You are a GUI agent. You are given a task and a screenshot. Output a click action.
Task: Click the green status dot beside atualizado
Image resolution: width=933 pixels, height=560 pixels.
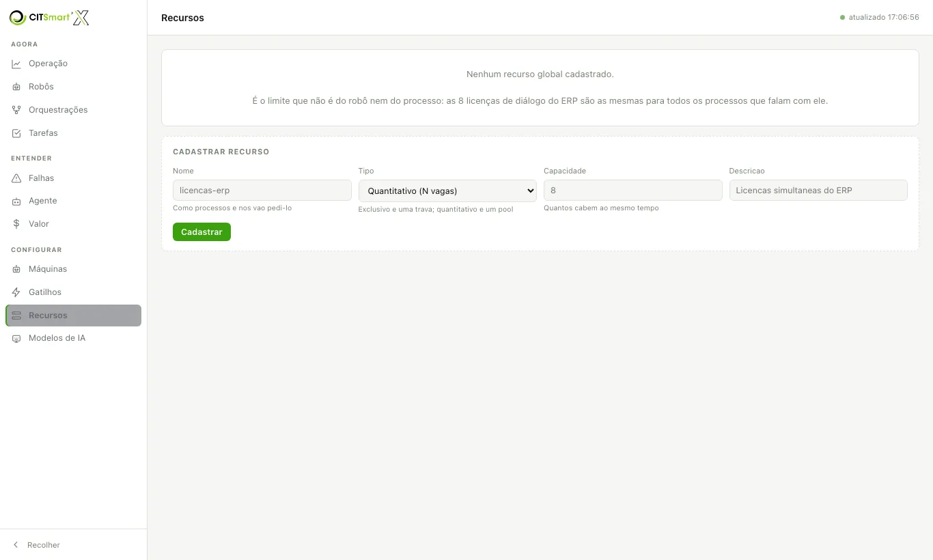(x=842, y=18)
